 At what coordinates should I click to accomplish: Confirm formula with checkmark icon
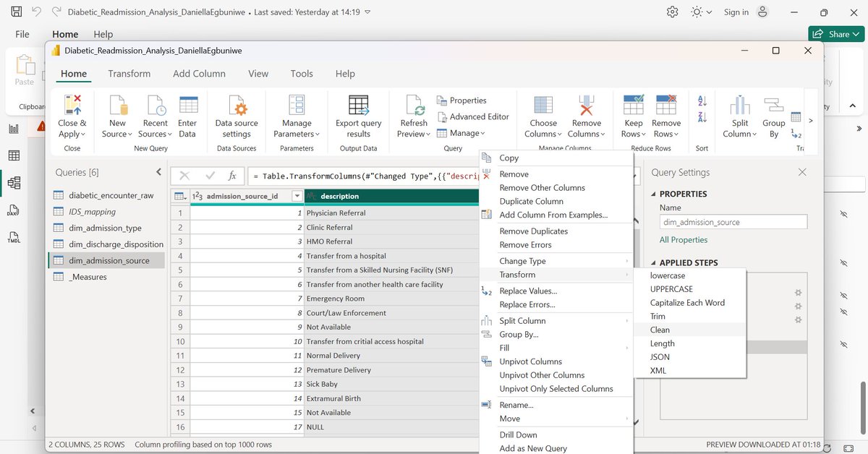[x=210, y=176]
